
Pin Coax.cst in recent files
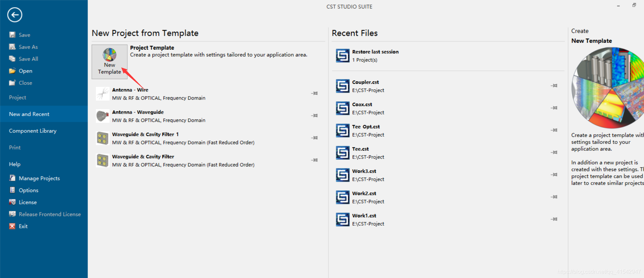click(554, 108)
